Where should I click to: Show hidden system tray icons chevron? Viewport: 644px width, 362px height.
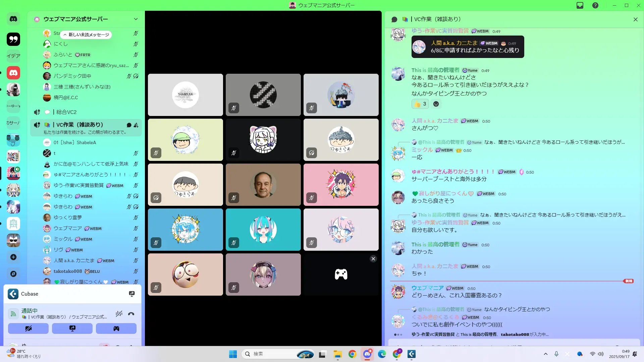pyautogui.click(x=546, y=354)
